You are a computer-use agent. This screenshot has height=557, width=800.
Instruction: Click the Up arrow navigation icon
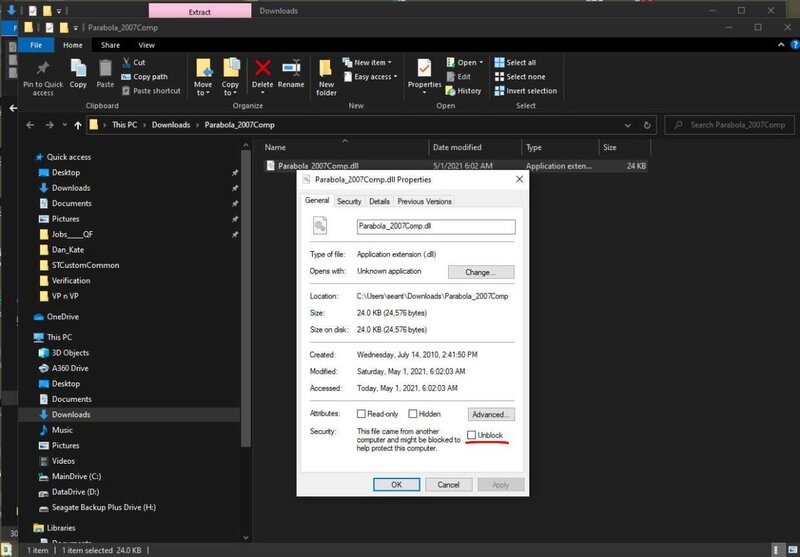78,125
